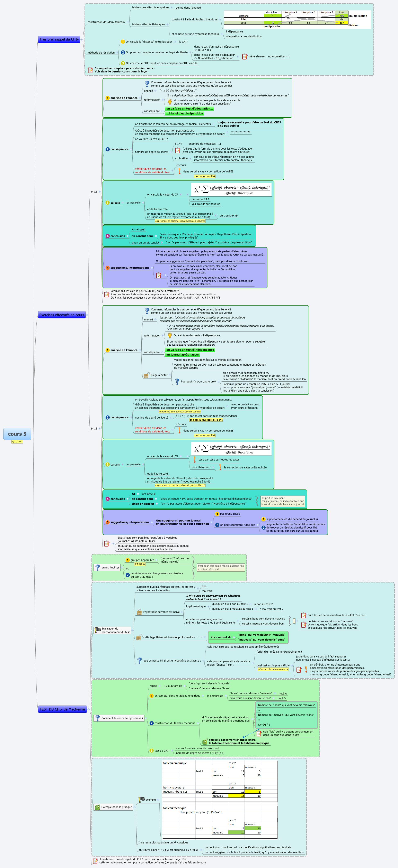Image resolution: width=398 pixels, height=868 pixels.
Task: Click the orange "5" marker on suggestions/interprétations
Action: tap(107, 267)
